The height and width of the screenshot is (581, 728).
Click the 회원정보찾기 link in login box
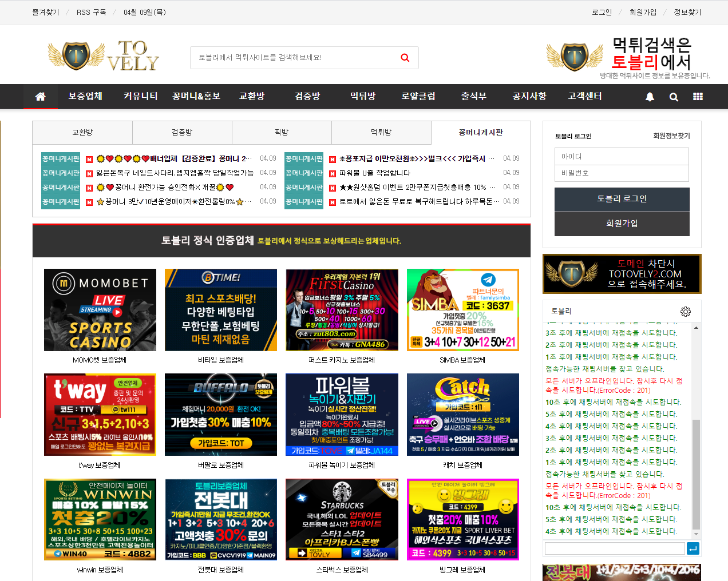[672, 136]
